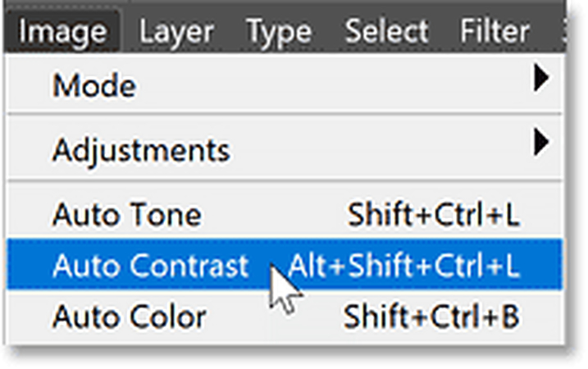Open the Select menu
The height and width of the screenshot is (369, 588).
click(x=387, y=32)
